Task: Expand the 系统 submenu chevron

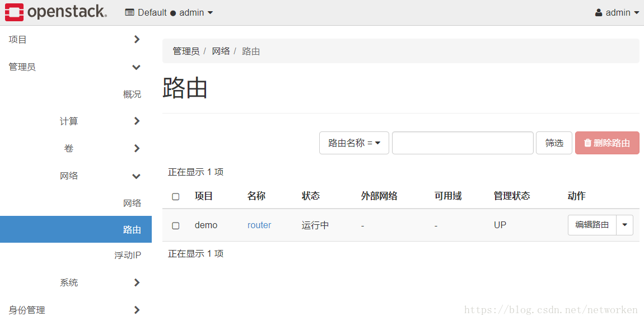Action: (137, 283)
